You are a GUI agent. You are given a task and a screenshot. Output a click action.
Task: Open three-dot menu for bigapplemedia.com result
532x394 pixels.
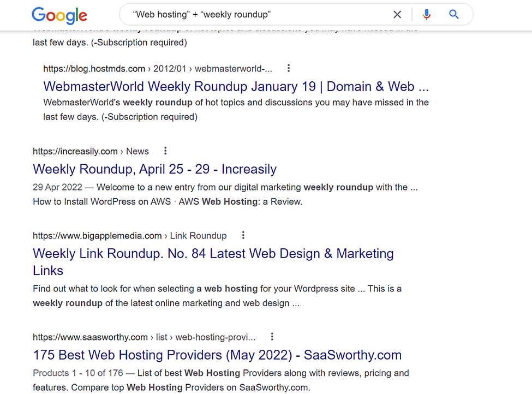coord(243,235)
